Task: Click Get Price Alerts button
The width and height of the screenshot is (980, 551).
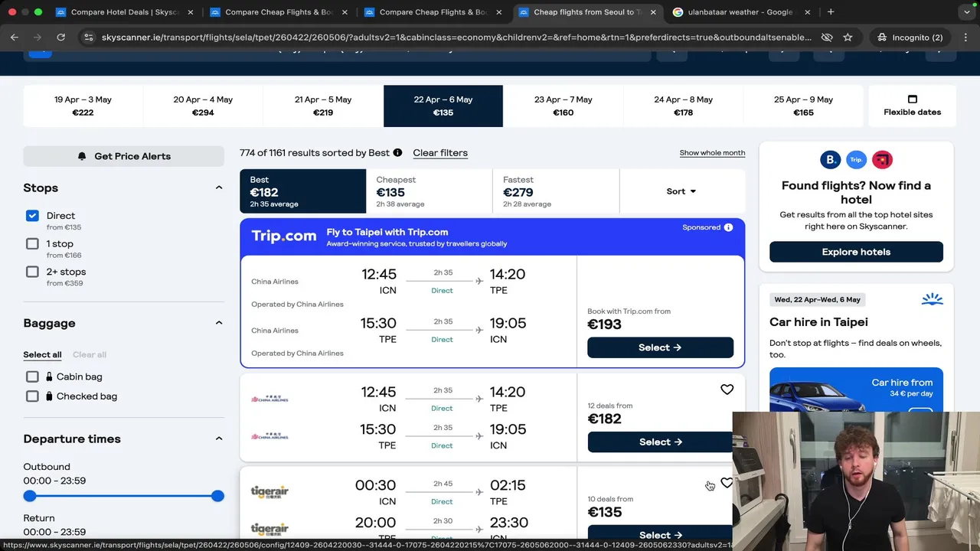Action: (x=124, y=156)
